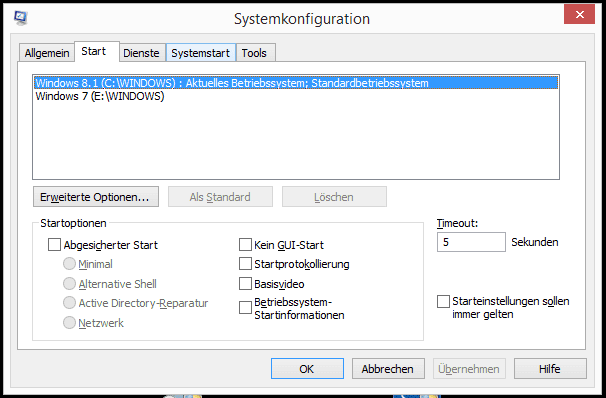Open the Dienste tab
606x398 pixels.
point(141,53)
